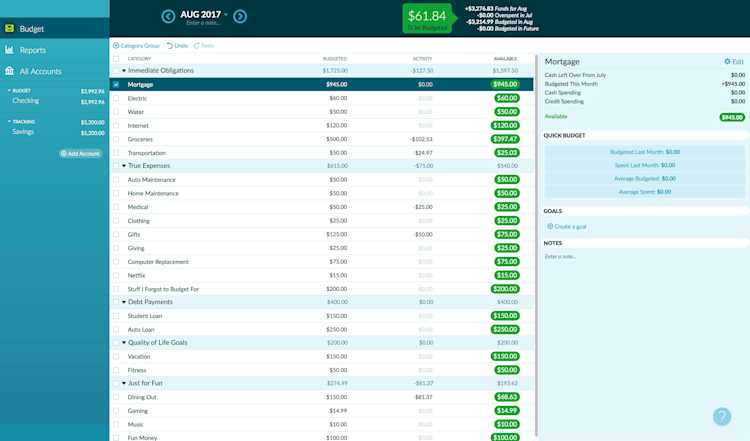Open the All Accounts menu item
Image resolution: width=750 pixels, height=441 pixels.
click(55, 71)
